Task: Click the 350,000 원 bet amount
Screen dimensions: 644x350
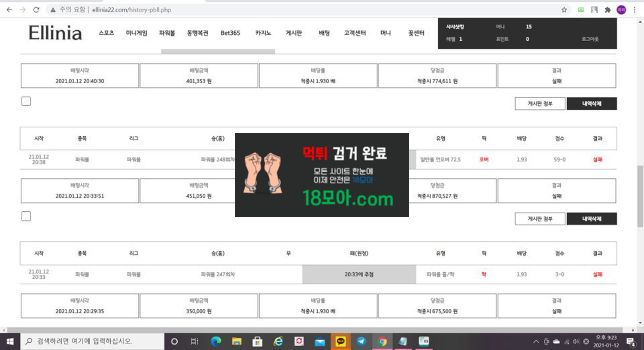Action: click(199, 311)
